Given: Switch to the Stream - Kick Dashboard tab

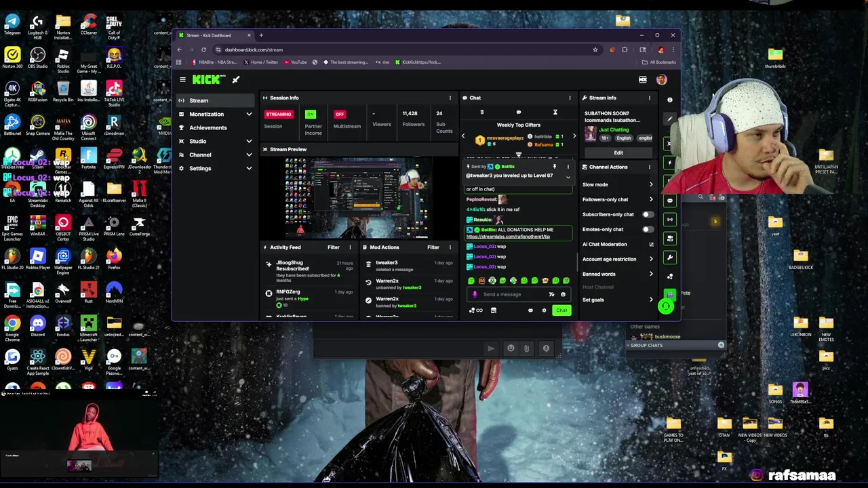Looking at the screenshot, I should [x=214, y=35].
